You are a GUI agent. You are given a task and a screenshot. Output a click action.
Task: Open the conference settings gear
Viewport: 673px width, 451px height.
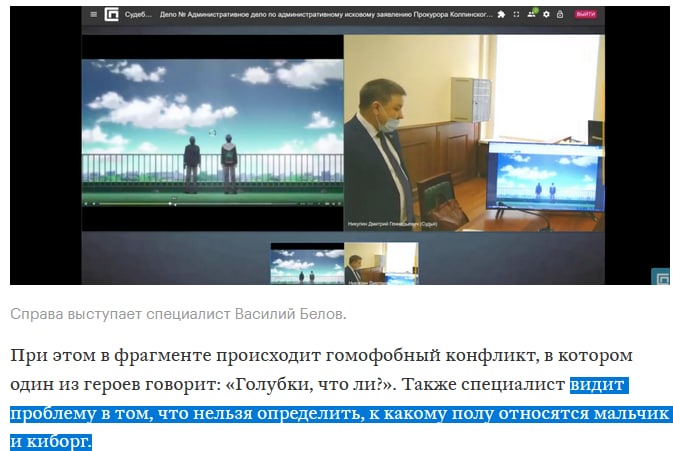point(546,14)
